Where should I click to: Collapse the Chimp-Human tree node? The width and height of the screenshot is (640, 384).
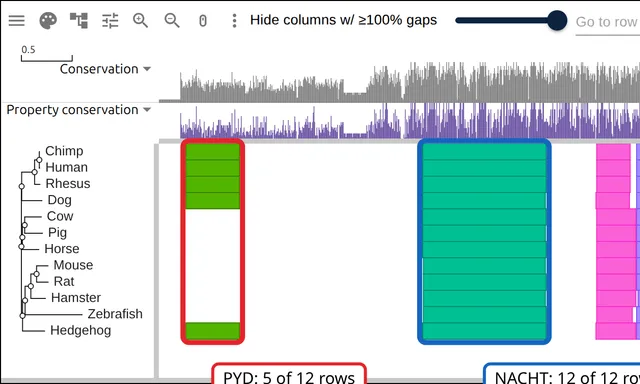click(x=39, y=160)
